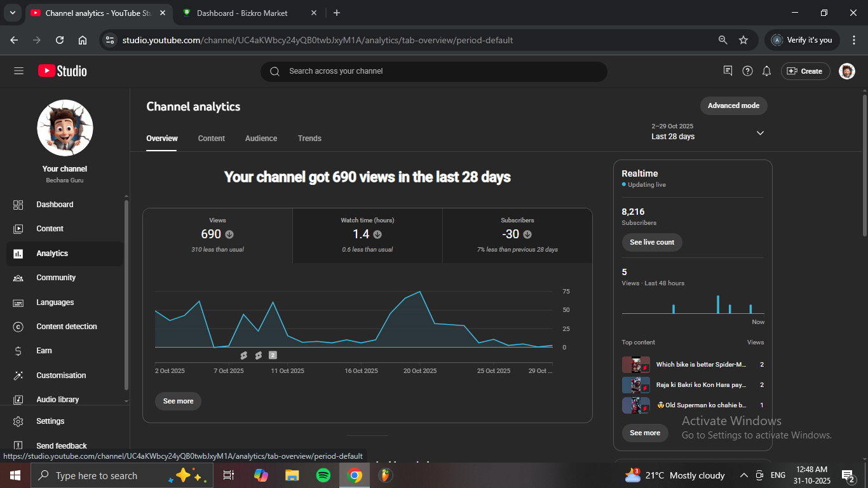Click the Advanced mode button

pos(733,105)
